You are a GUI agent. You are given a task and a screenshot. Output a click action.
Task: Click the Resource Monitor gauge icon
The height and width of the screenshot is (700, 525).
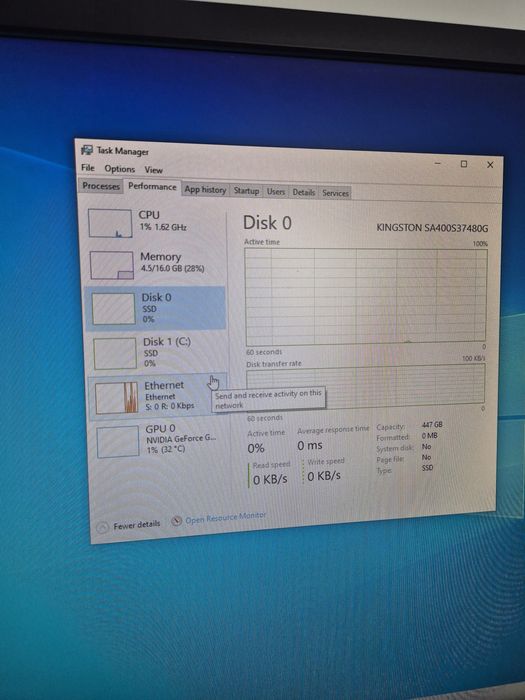tap(177, 521)
